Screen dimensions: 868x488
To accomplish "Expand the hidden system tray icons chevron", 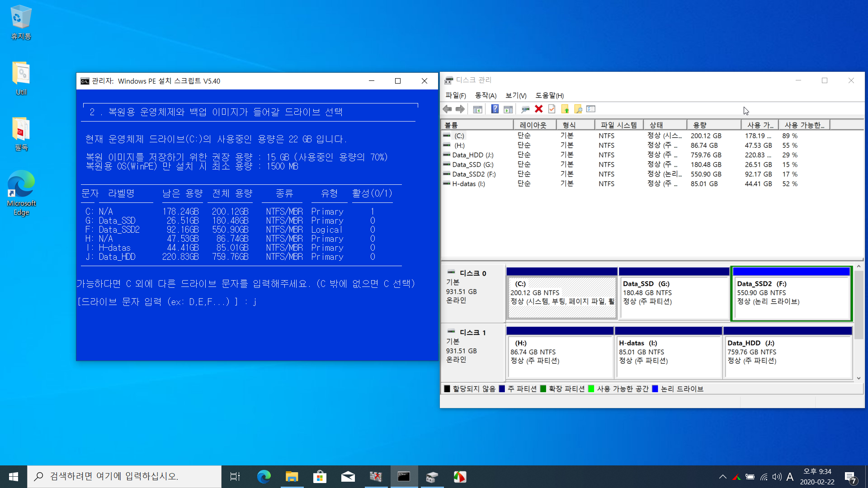I will click(722, 477).
